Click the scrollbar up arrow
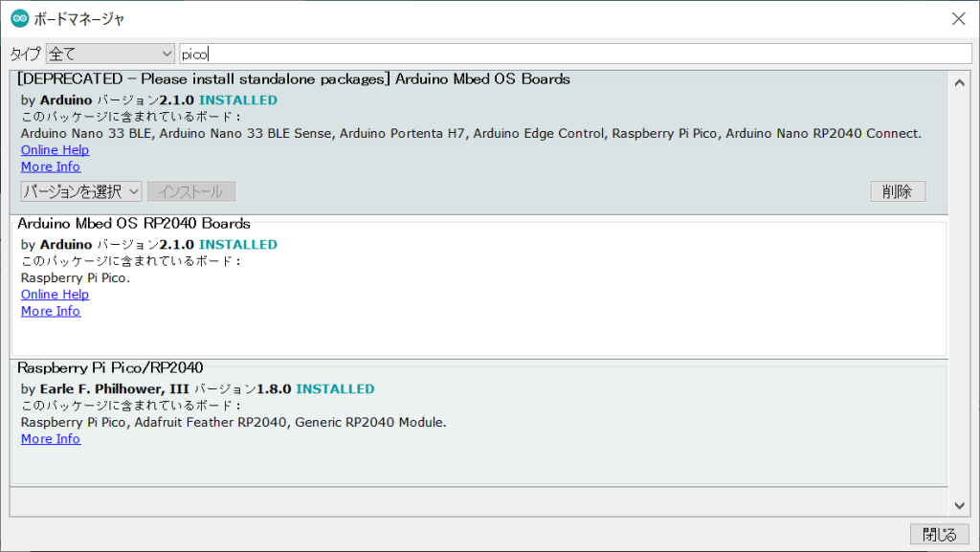The image size is (980, 552). pyautogui.click(x=960, y=83)
